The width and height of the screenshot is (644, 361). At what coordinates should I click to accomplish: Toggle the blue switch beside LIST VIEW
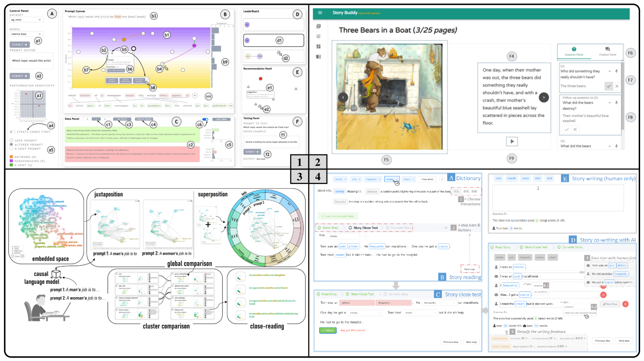(x=205, y=119)
